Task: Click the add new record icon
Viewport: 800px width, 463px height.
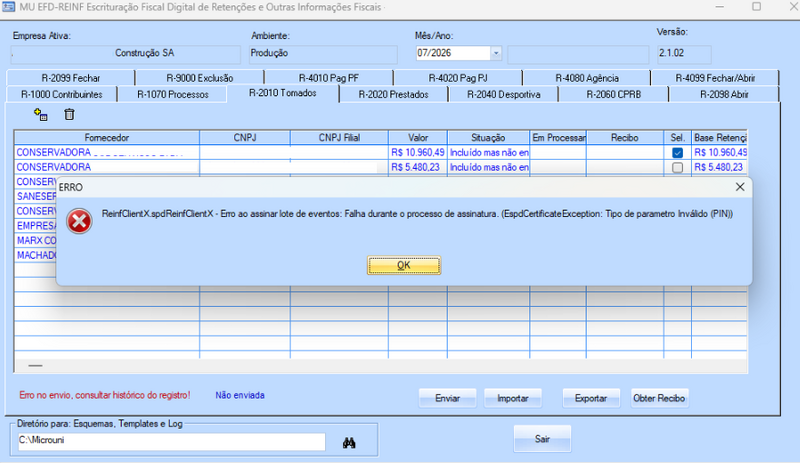Action: pyautogui.click(x=41, y=114)
